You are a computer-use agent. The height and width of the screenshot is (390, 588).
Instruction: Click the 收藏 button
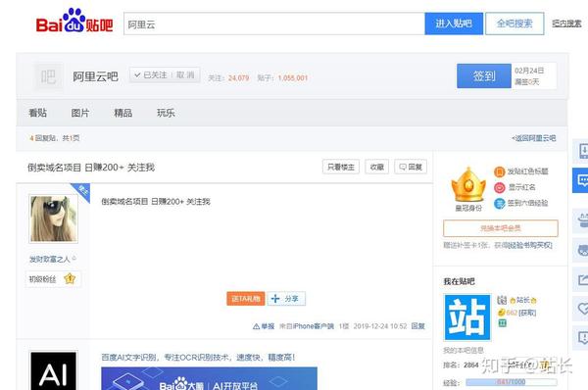pyautogui.click(x=377, y=167)
